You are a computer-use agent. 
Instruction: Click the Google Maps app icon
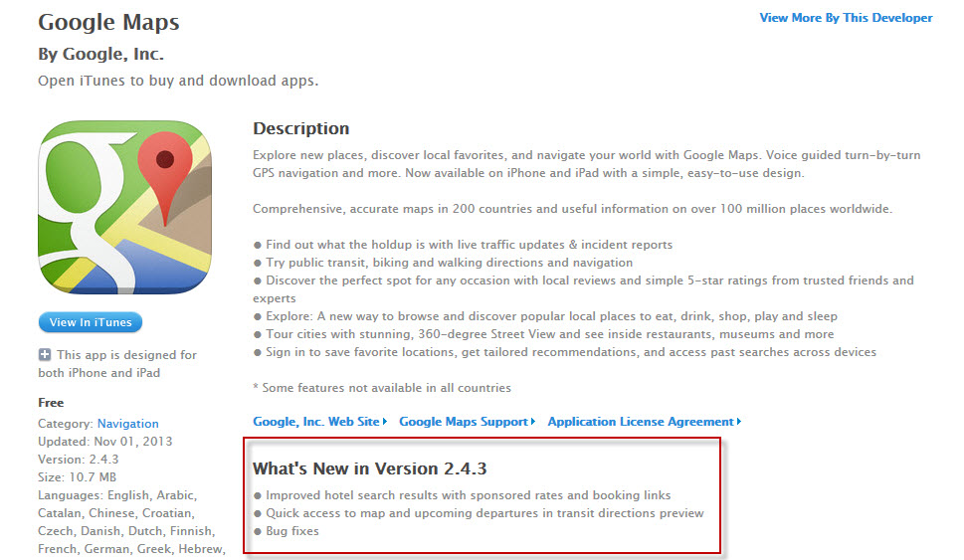[124, 207]
